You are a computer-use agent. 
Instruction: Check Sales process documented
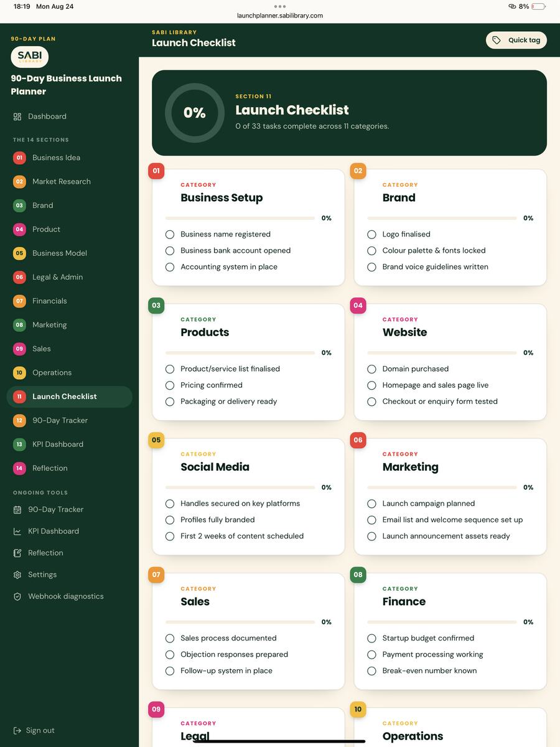[x=170, y=638]
